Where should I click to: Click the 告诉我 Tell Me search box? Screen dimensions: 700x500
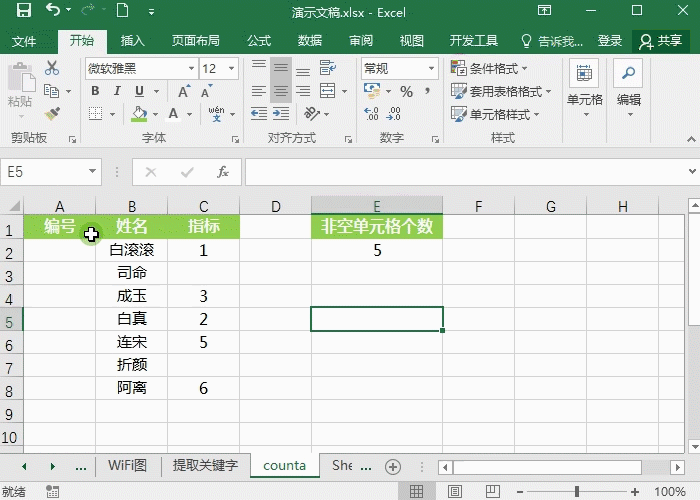(x=552, y=41)
